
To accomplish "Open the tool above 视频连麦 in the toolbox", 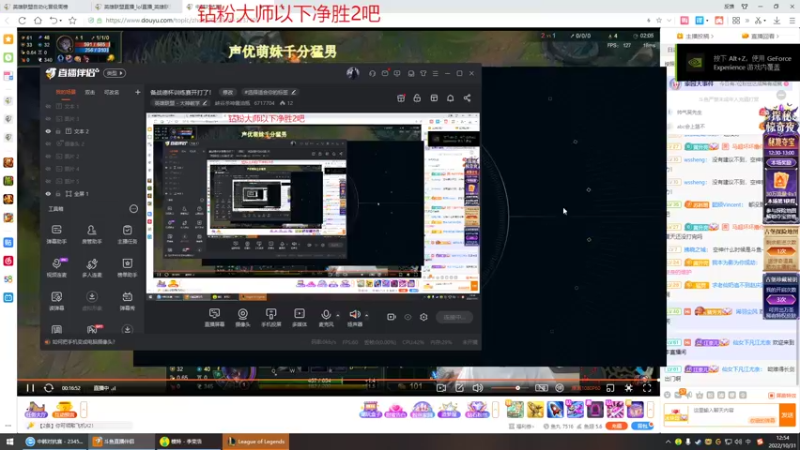I will click(57, 235).
